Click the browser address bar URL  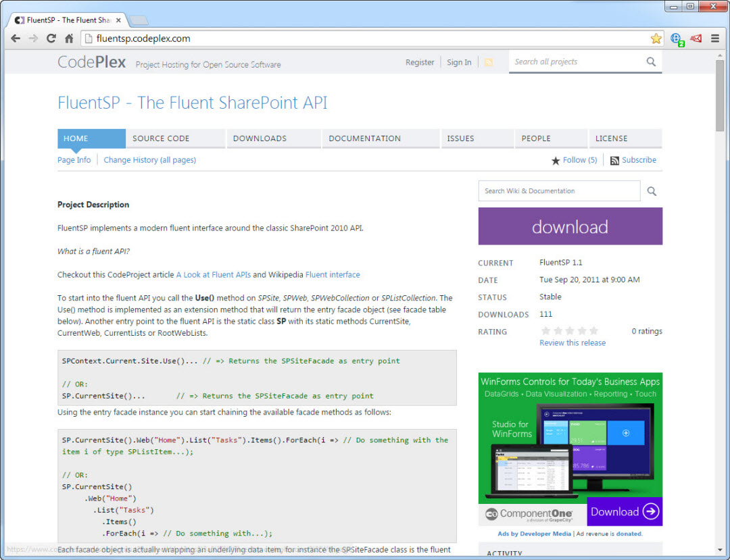(x=143, y=39)
